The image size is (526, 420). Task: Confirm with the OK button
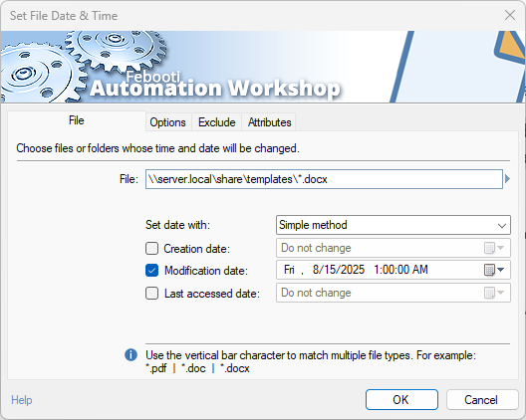coord(401,399)
